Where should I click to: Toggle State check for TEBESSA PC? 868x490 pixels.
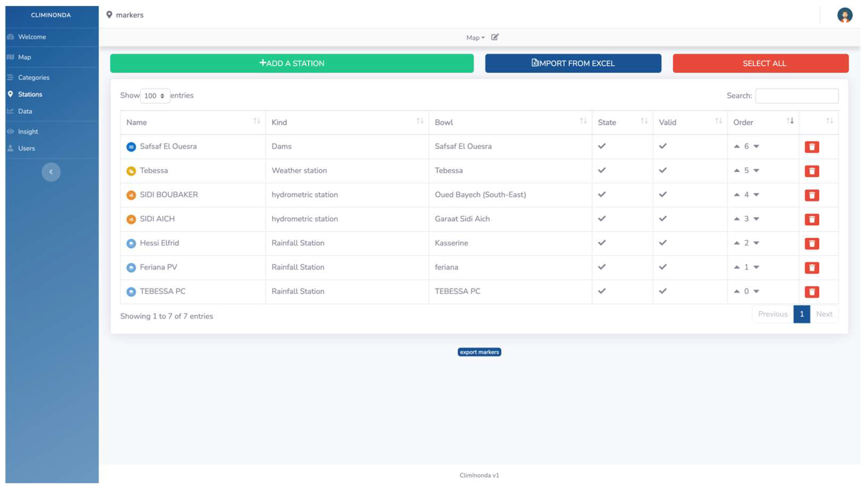point(602,291)
